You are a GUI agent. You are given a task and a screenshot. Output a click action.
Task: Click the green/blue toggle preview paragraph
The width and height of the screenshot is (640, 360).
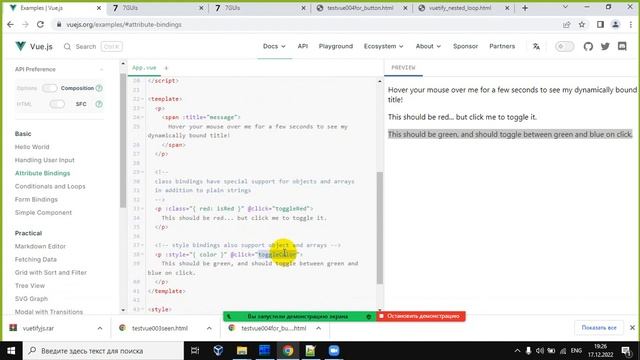click(x=510, y=134)
